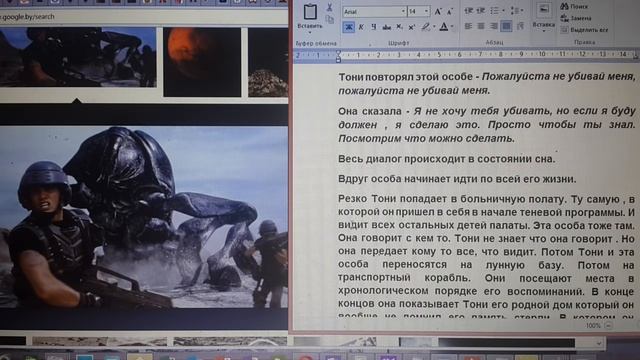Toggle Superscript formatting
The image size is (640, 360).
click(412, 27)
